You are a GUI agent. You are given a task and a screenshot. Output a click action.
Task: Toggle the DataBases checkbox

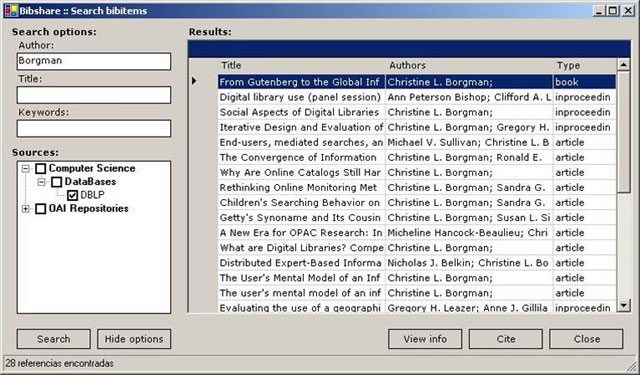57,182
